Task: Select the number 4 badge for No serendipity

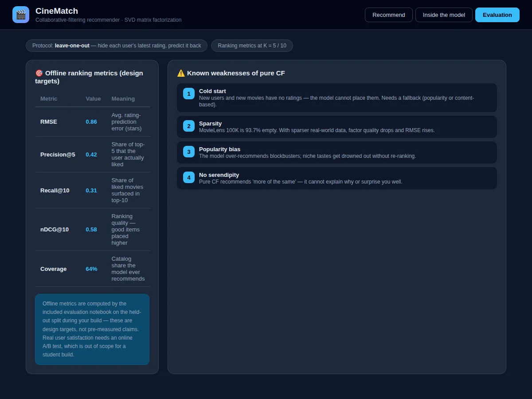Action: (189, 177)
